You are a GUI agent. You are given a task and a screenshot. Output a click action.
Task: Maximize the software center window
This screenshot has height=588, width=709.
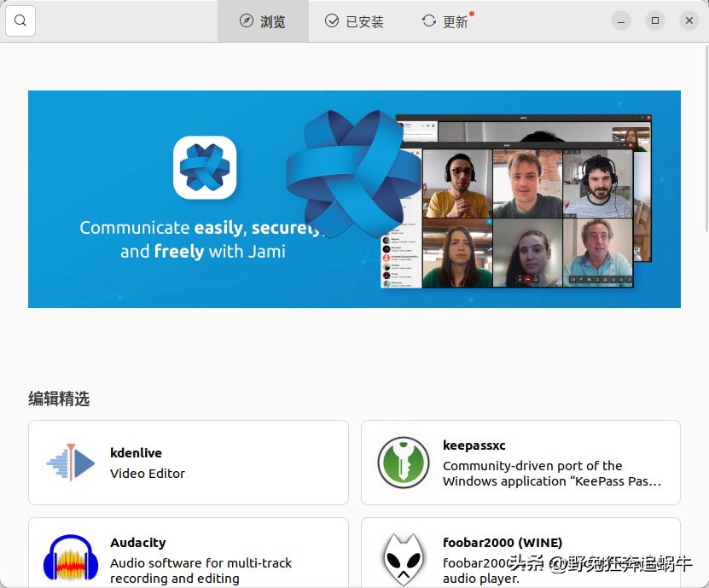point(655,20)
